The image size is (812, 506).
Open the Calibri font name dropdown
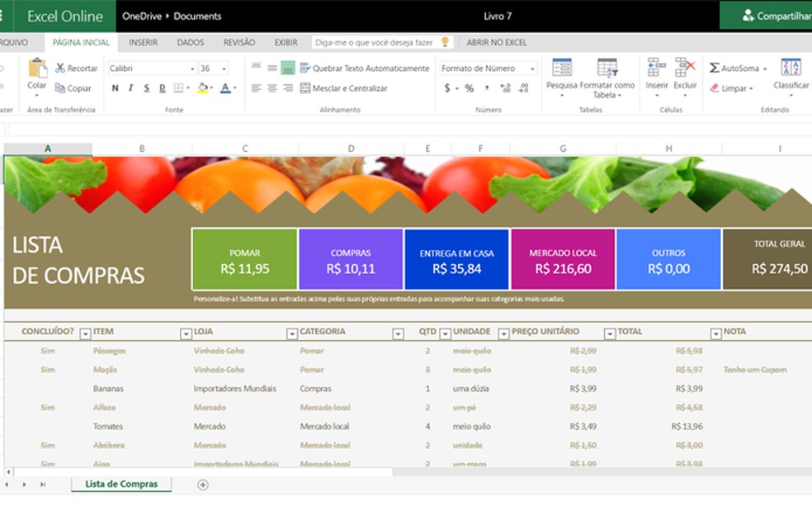(192, 69)
